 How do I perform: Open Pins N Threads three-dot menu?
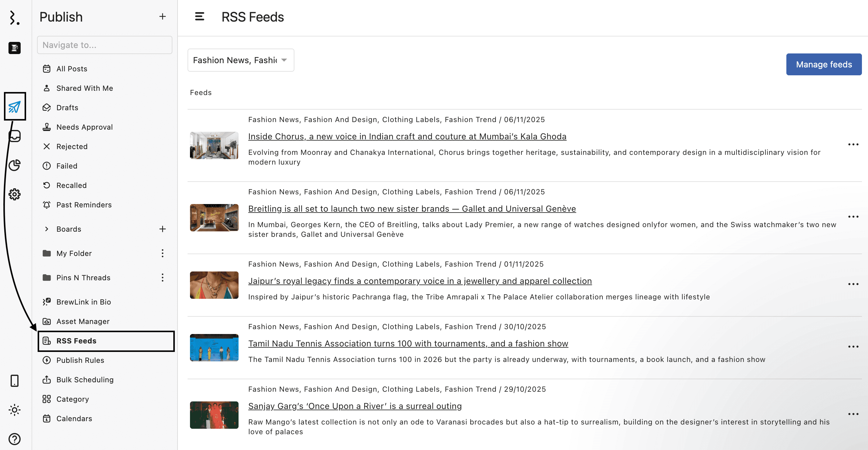(x=162, y=278)
